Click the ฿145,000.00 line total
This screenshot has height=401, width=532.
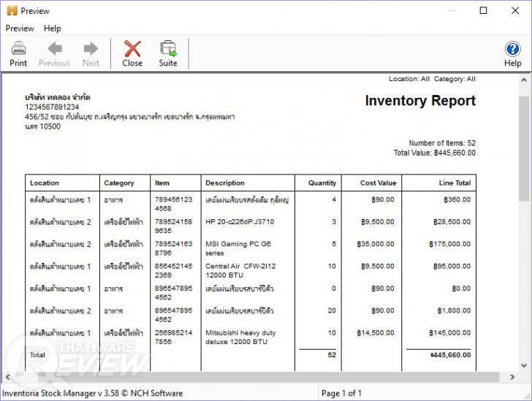(x=449, y=333)
